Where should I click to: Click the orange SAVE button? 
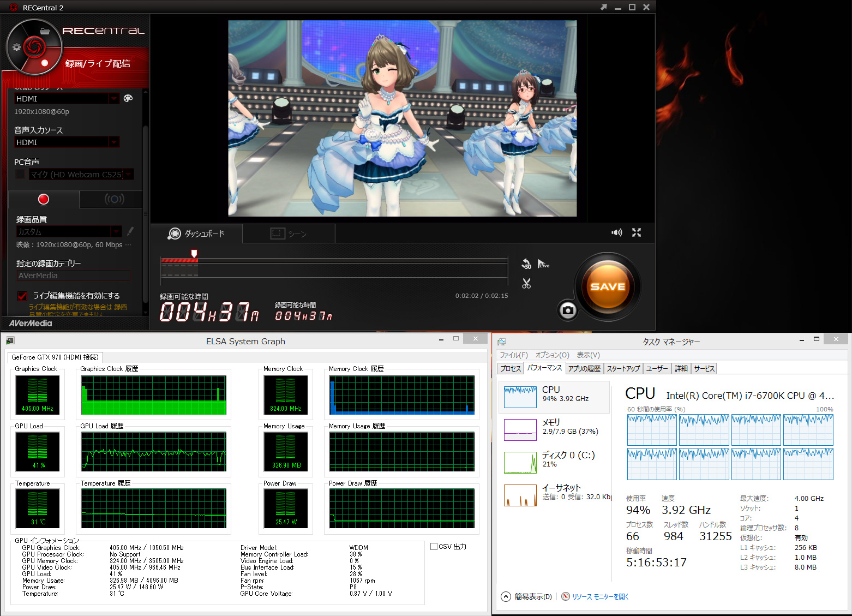click(x=608, y=286)
